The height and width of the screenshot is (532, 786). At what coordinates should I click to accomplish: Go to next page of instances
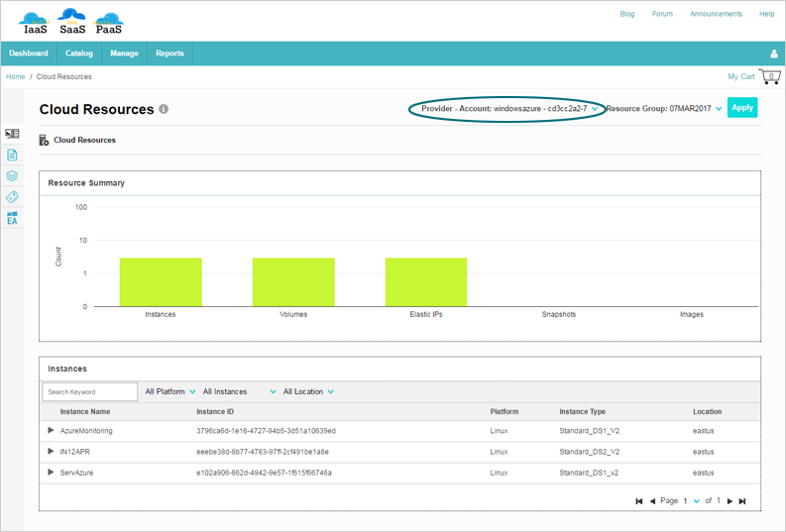(730, 501)
